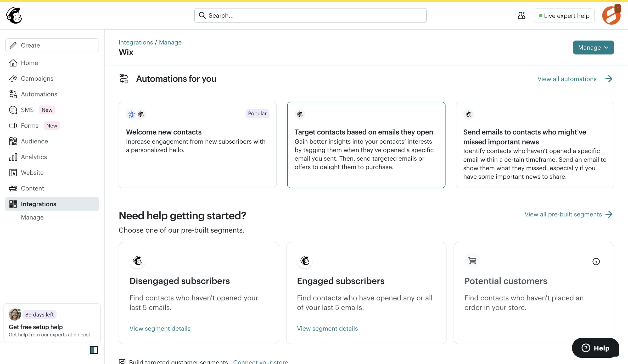Go to Campaigns in sidebar

pos(52,79)
